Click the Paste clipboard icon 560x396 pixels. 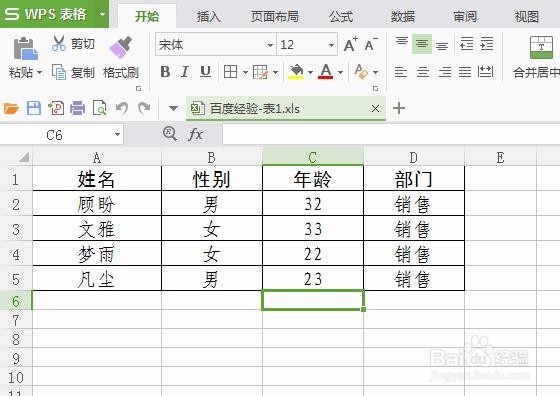pyautogui.click(x=25, y=48)
